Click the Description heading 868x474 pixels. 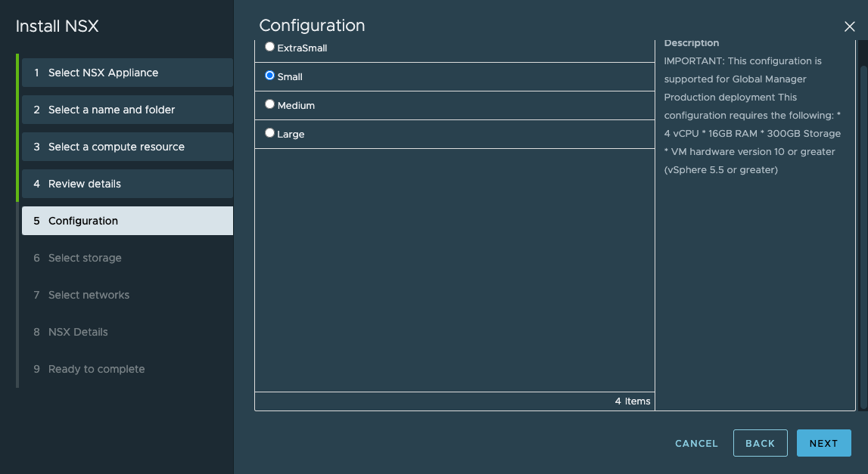click(692, 43)
